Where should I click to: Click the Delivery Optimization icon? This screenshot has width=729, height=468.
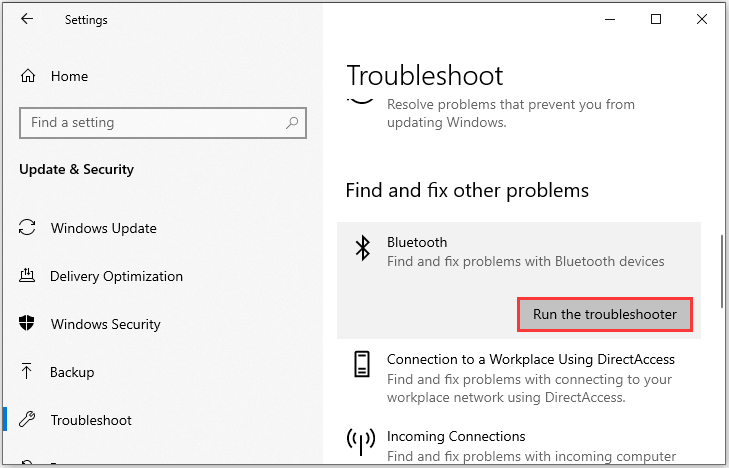tap(28, 276)
